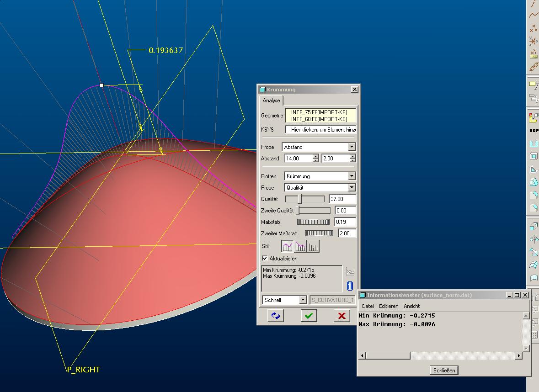Click Min Krümmung line in Informationsfenster
The width and height of the screenshot is (539, 392).
[397, 315]
